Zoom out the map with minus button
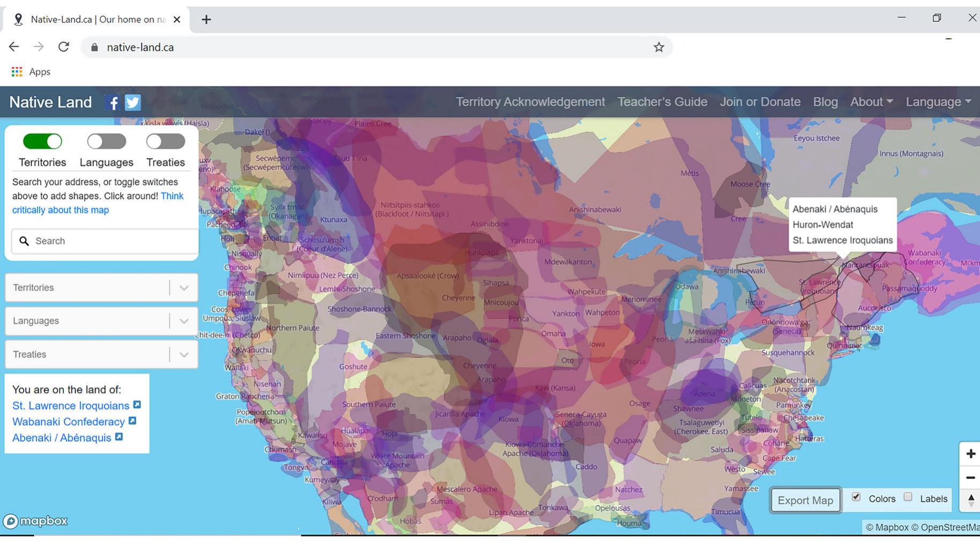Viewport: 980px width, 541px height. point(970,477)
